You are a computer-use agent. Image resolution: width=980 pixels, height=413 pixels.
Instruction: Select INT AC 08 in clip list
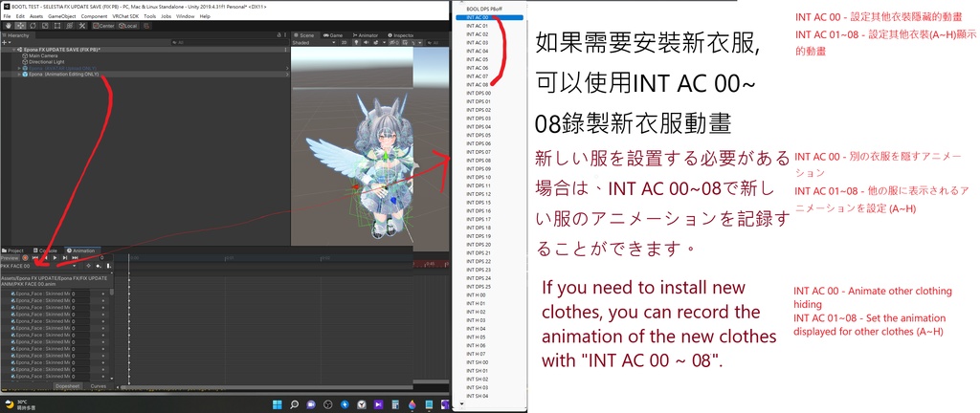click(x=479, y=84)
